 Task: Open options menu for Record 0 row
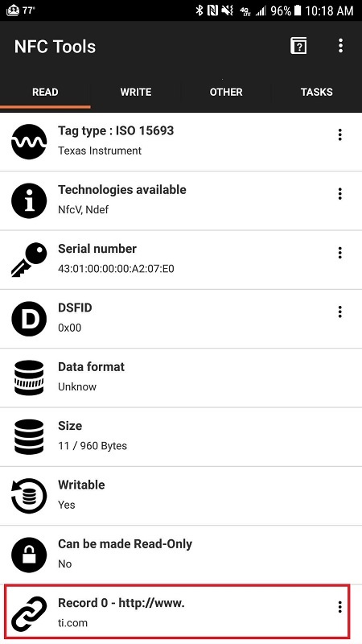(339, 607)
